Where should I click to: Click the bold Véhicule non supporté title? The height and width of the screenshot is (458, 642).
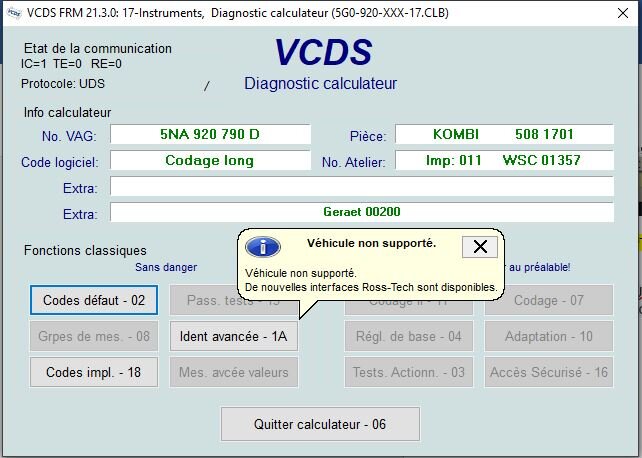pos(371,243)
